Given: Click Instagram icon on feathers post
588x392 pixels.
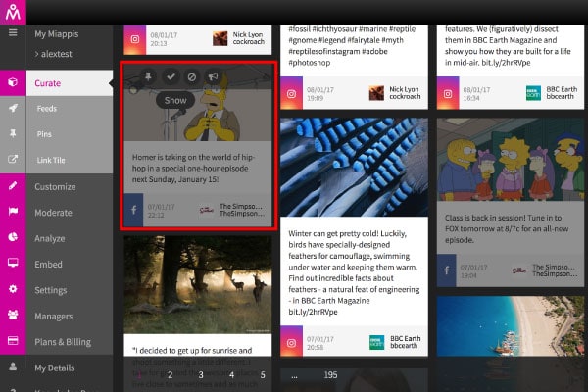Looking at the screenshot, I should point(291,342).
